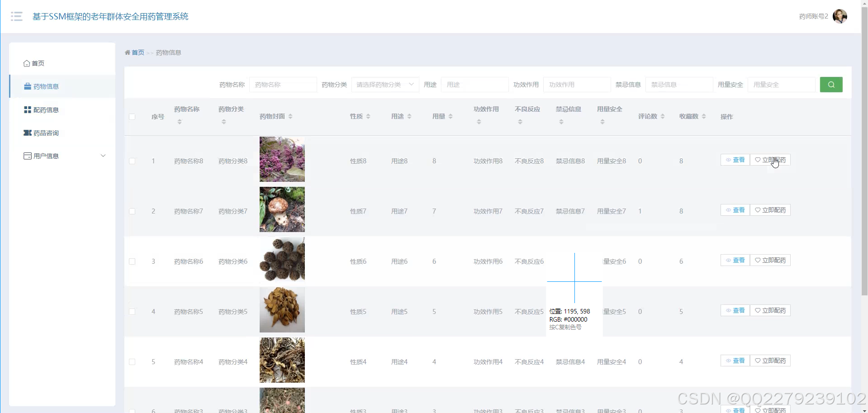Check the row for 药物名称7
868x413 pixels.
[x=132, y=211]
